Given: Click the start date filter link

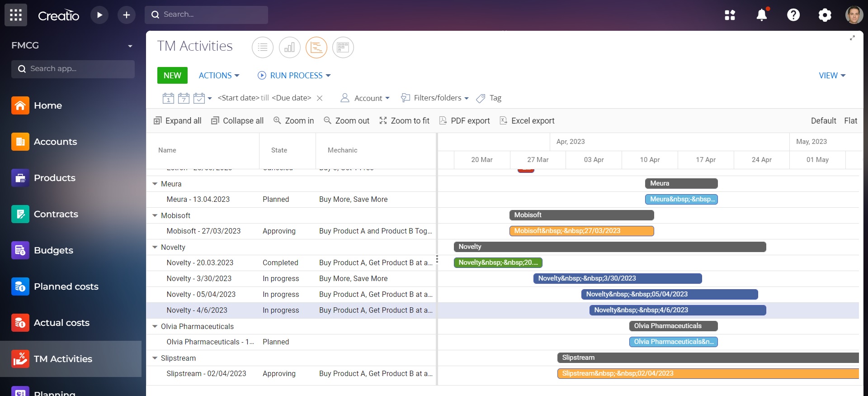Looking at the screenshot, I should (238, 98).
